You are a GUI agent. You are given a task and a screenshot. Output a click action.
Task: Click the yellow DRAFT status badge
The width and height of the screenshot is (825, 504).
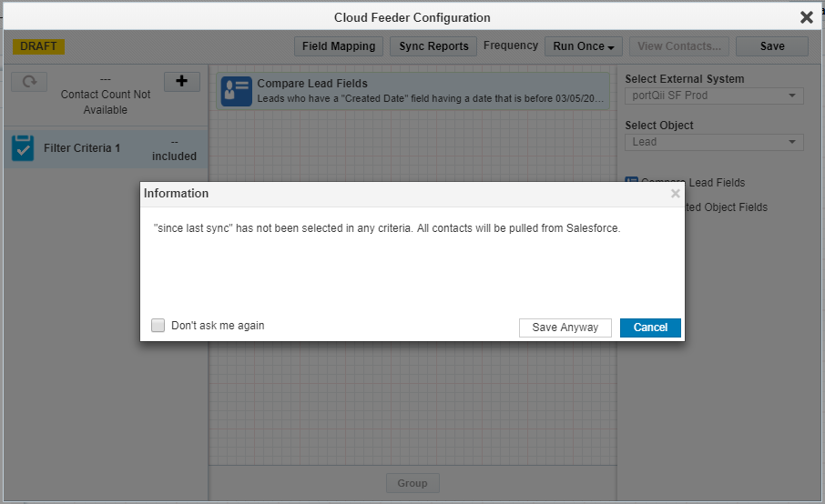tap(38, 46)
